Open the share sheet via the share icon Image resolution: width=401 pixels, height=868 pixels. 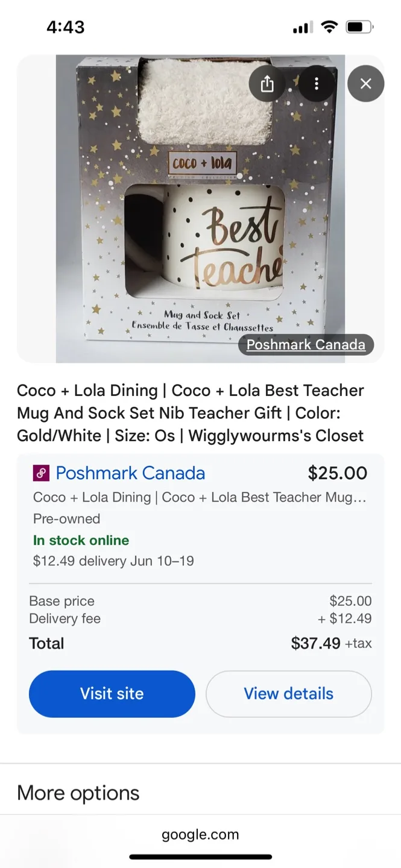pyautogui.click(x=267, y=84)
